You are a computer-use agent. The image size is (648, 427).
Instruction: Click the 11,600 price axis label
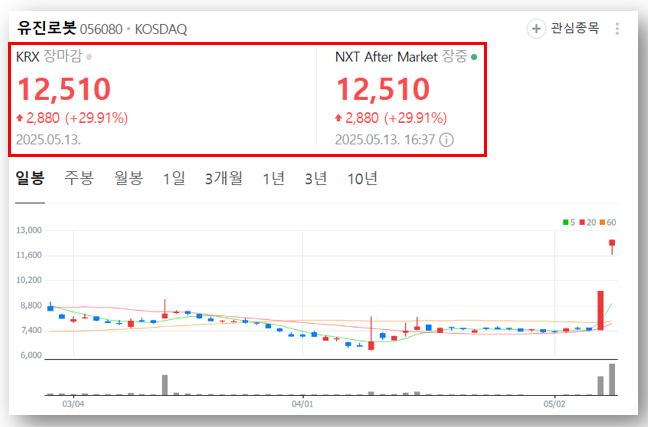[x=29, y=255]
